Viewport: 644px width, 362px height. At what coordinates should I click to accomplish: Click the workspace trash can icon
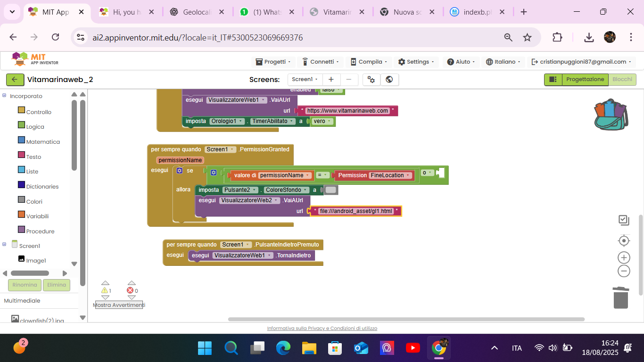pyautogui.click(x=620, y=297)
